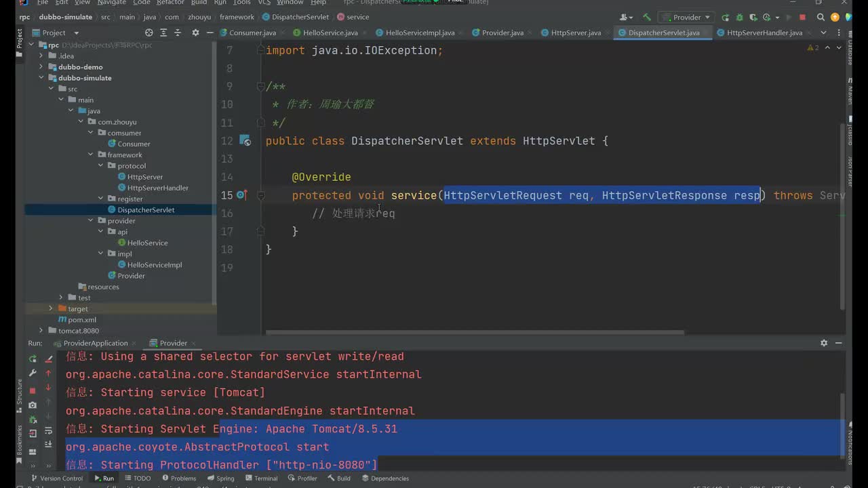Show the hidden editor tabs list
Viewport: 868px width, 488px height.
823,33
